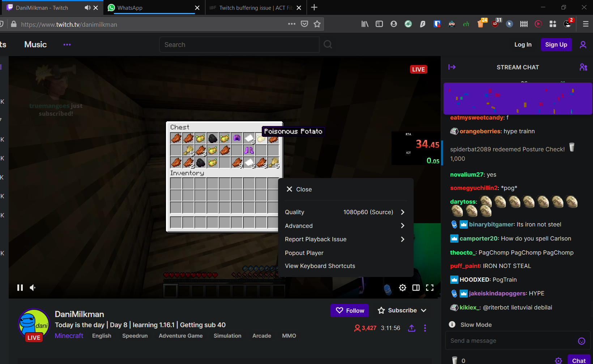Expand the Advanced settings submenu
Screen dimensions: 593x364
coord(345,226)
